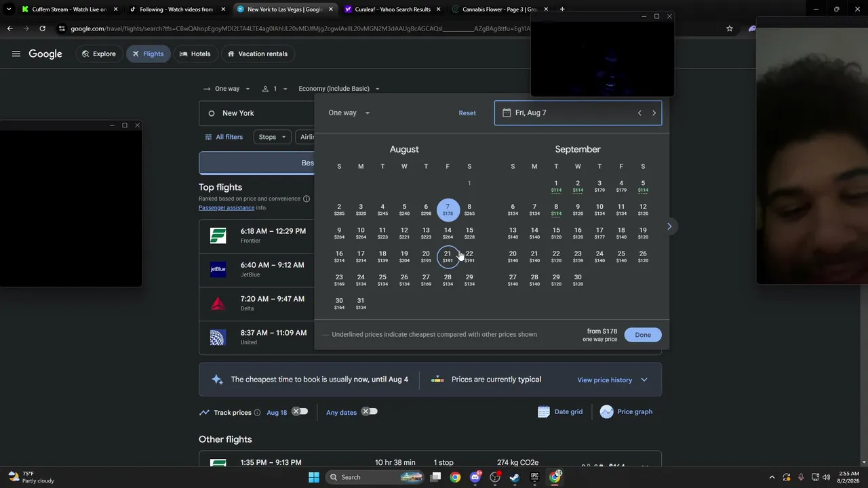Image resolution: width=868 pixels, height=488 pixels.
Task: Show the ranking info icon
Action: [307, 199]
